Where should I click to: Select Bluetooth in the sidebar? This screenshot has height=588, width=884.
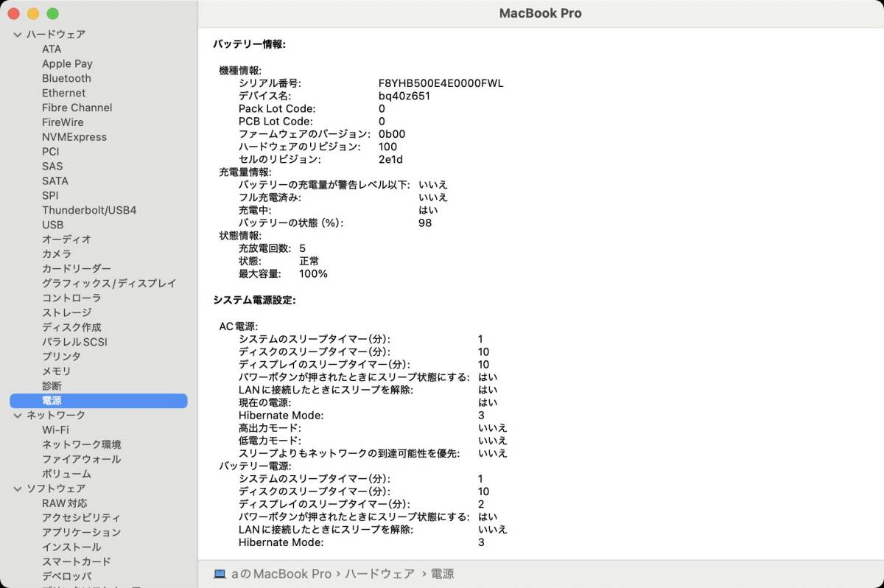(66, 78)
